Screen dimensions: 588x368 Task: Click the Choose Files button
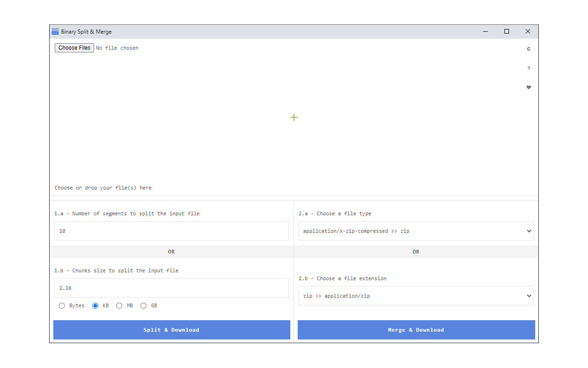click(74, 47)
